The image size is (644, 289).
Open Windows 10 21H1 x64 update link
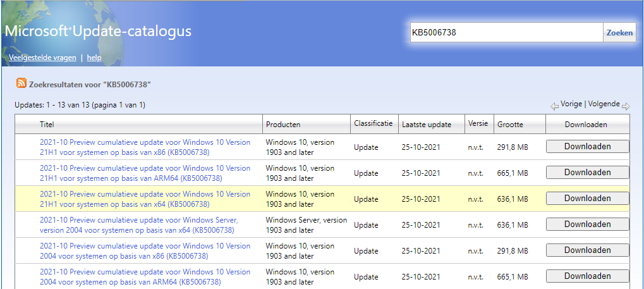pyautogui.click(x=145, y=199)
